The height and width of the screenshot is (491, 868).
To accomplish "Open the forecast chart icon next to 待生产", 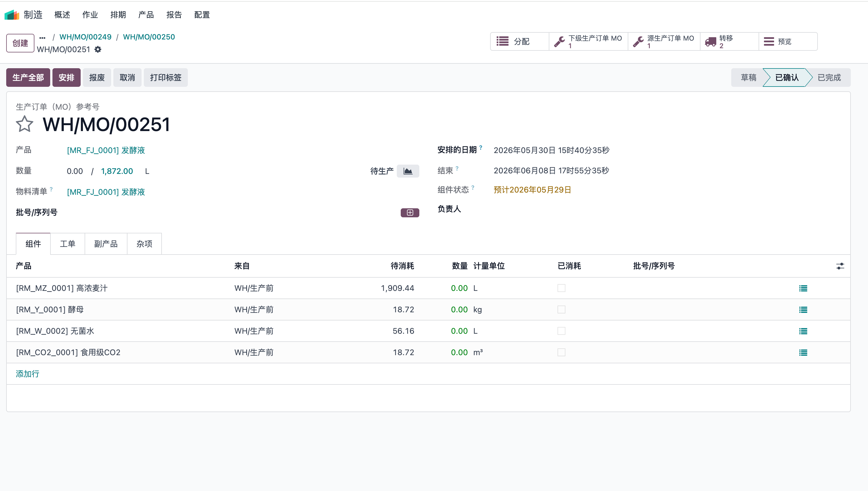I will pos(408,171).
